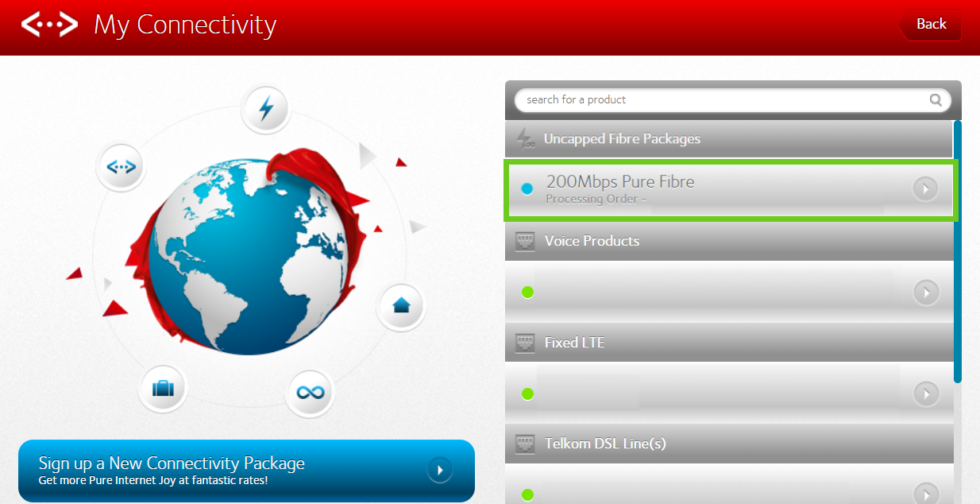The image size is (980, 504).
Task: Select the Uncapped Fibre Packages header
Action: (x=622, y=139)
